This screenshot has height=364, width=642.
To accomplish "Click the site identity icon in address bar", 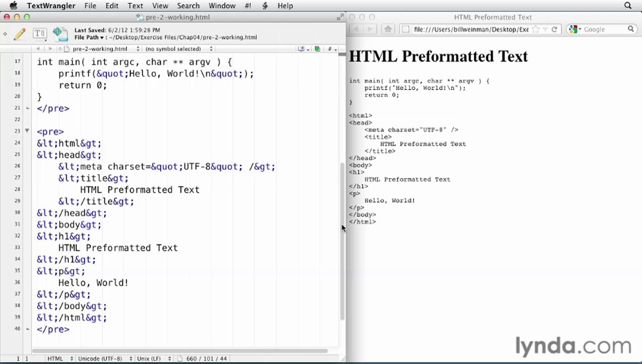I will click(405, 29).
